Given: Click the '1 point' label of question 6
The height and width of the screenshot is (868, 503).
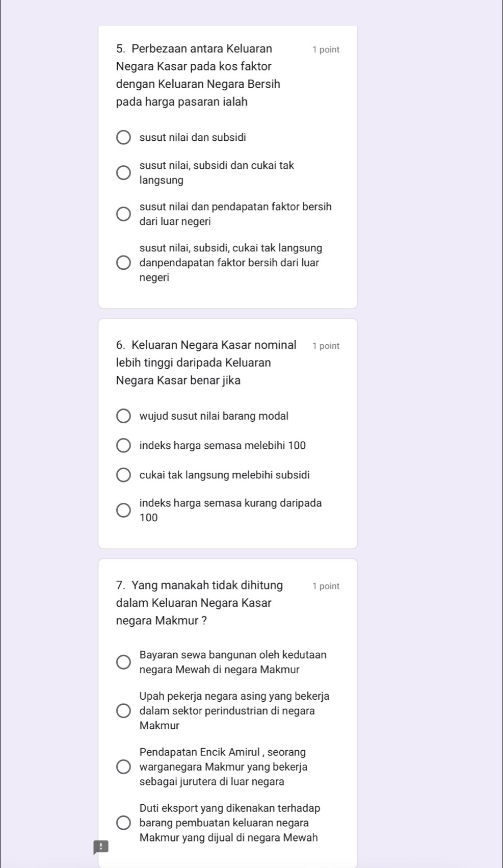Looking at the screenshot, I should [x=326, y=346].
